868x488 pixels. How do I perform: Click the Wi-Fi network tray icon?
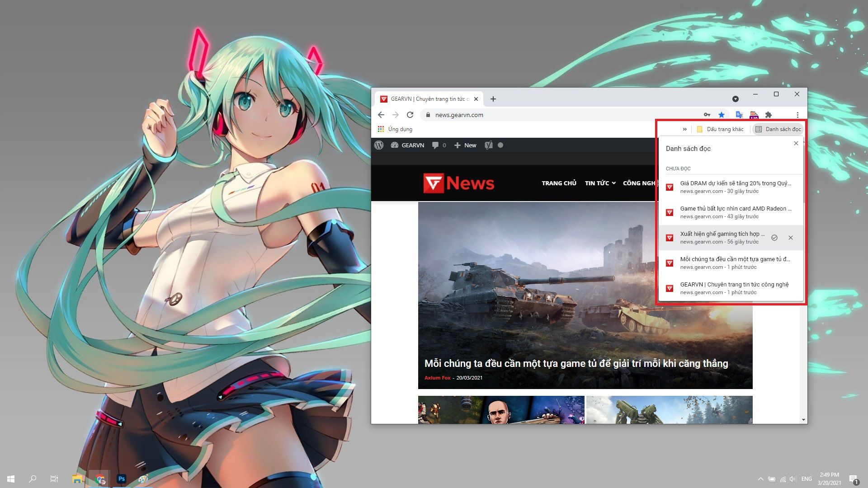click(783, 479)
